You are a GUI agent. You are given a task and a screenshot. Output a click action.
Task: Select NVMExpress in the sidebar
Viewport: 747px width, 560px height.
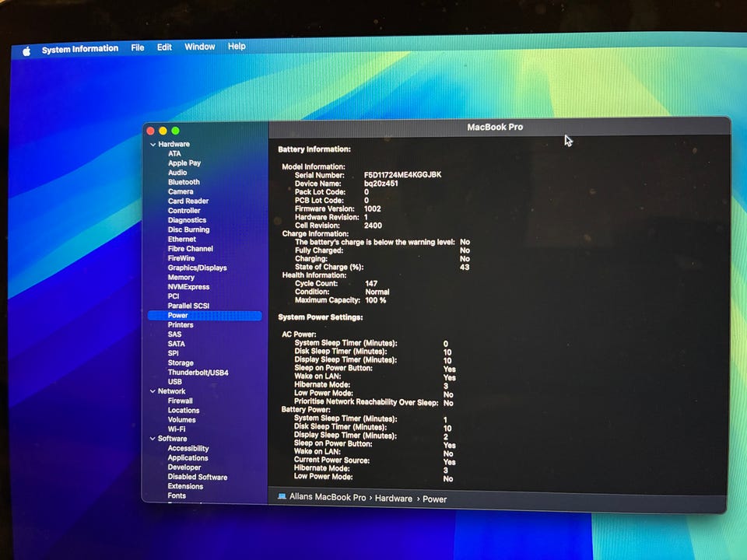click(x=188, y=287)
